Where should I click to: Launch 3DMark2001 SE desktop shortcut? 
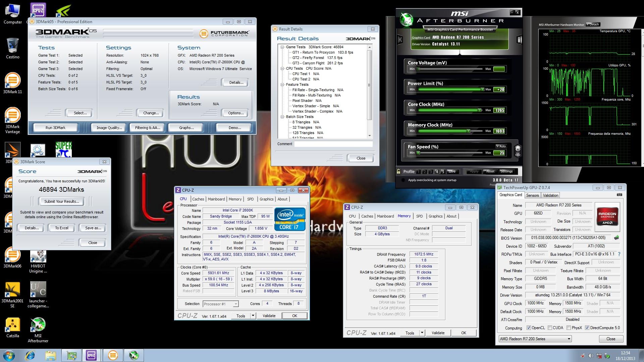12,295
